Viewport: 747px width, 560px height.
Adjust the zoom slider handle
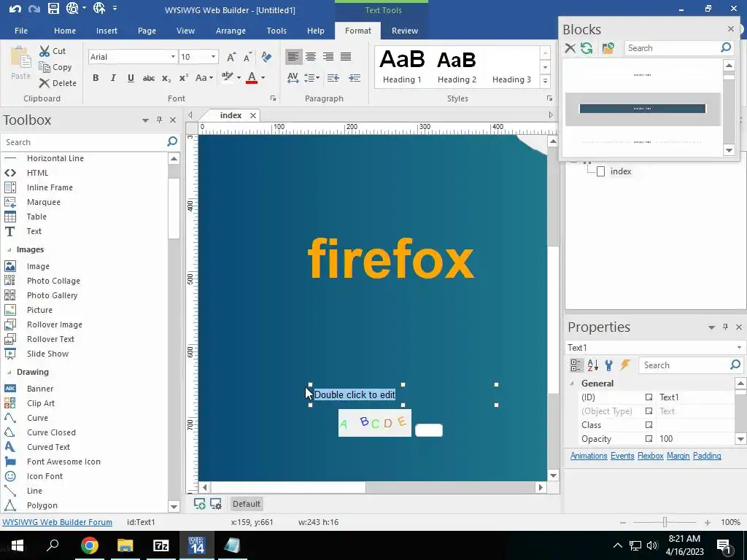click(x=665, y=522)
